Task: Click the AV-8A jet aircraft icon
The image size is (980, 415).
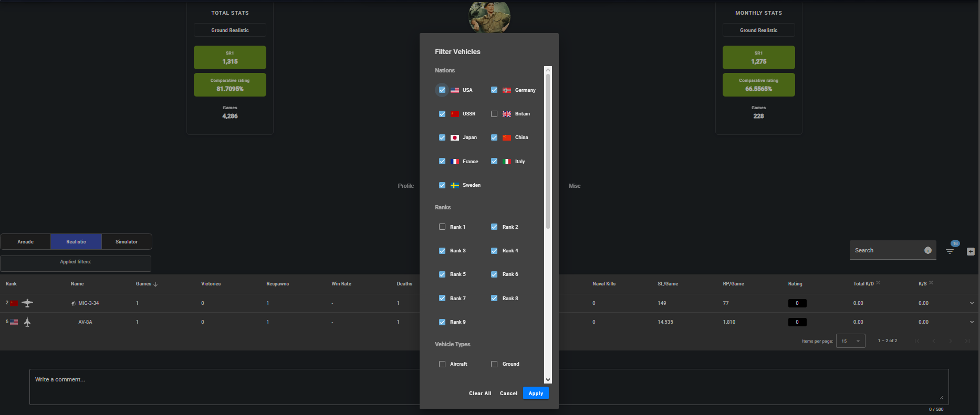Action: point(27,322)
